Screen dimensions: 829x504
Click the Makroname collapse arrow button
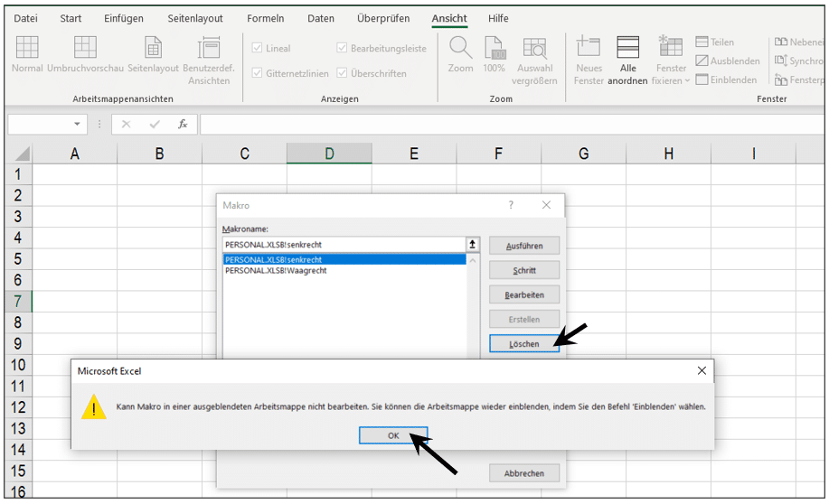click(x=472, y=245)
